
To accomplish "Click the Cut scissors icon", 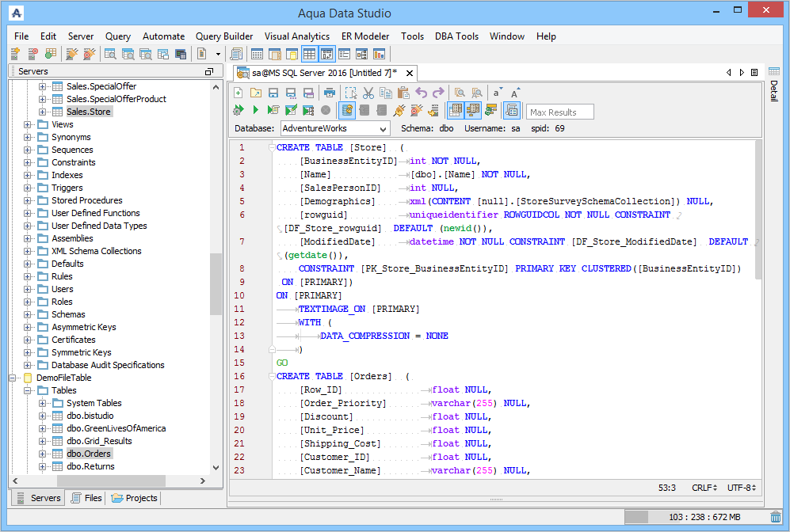I will click(x=368, y=93).
